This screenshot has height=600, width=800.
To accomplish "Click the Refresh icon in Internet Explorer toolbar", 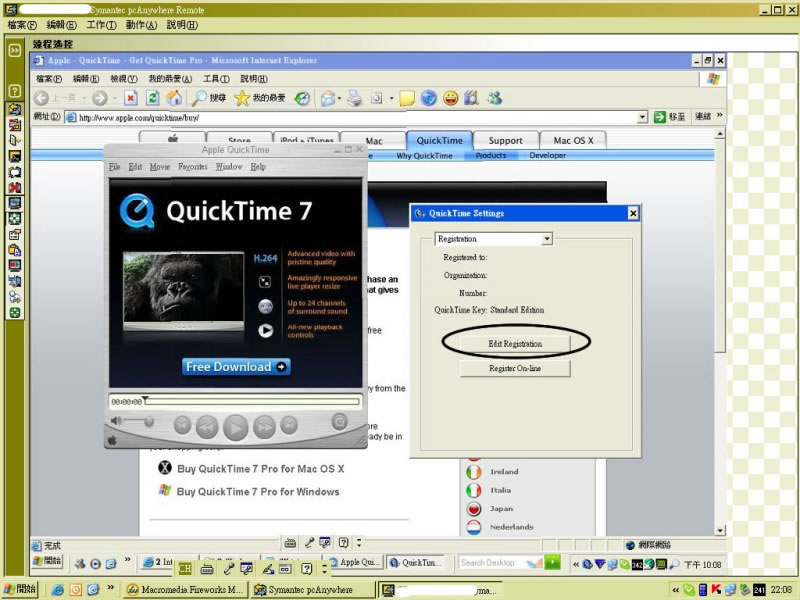I will [153, 97].
